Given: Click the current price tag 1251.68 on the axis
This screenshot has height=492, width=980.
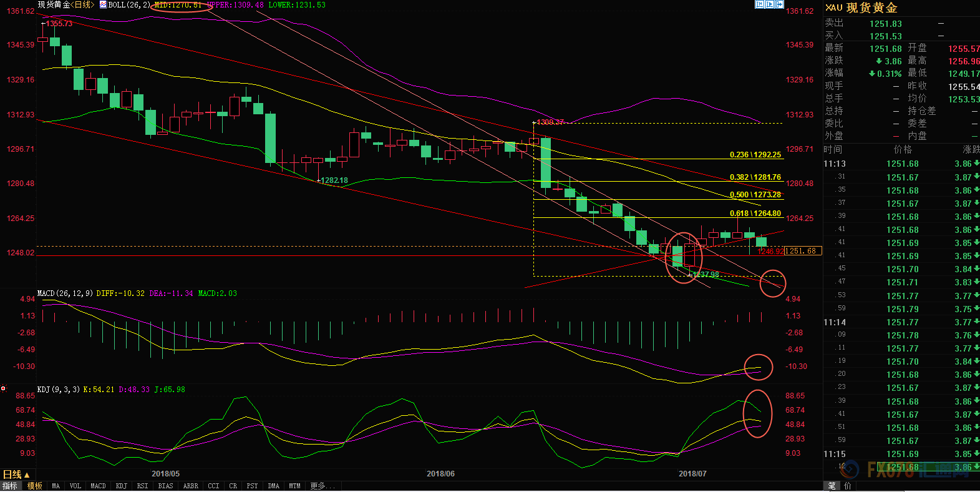Looking at the screenshot, I should click(x=803, y=251).
